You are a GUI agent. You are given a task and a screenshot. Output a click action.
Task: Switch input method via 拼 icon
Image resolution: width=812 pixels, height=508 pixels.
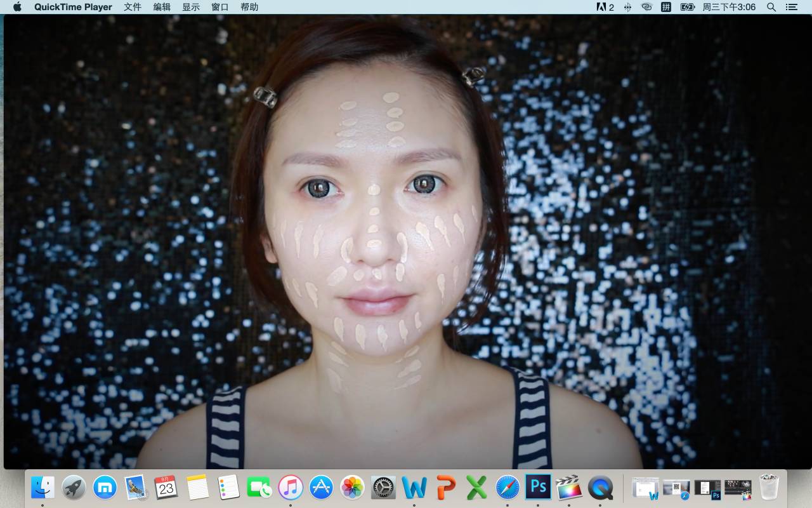(666, 7)
